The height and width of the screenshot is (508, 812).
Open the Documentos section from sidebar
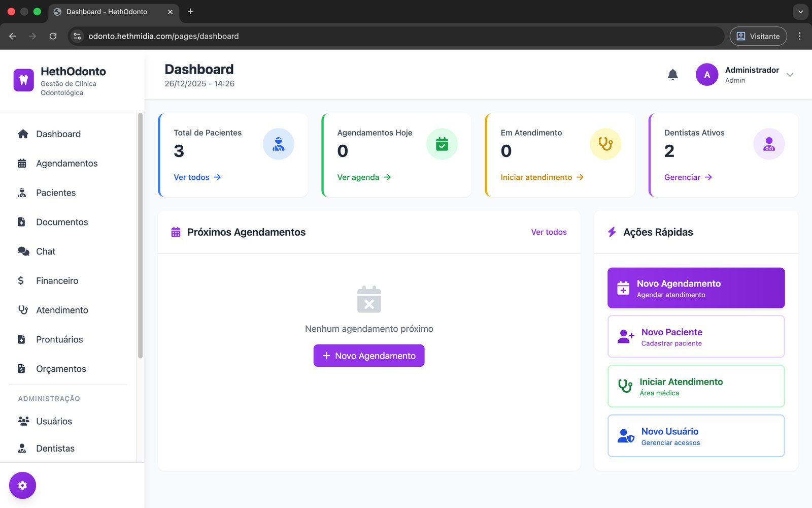click(x=21, y=222)
